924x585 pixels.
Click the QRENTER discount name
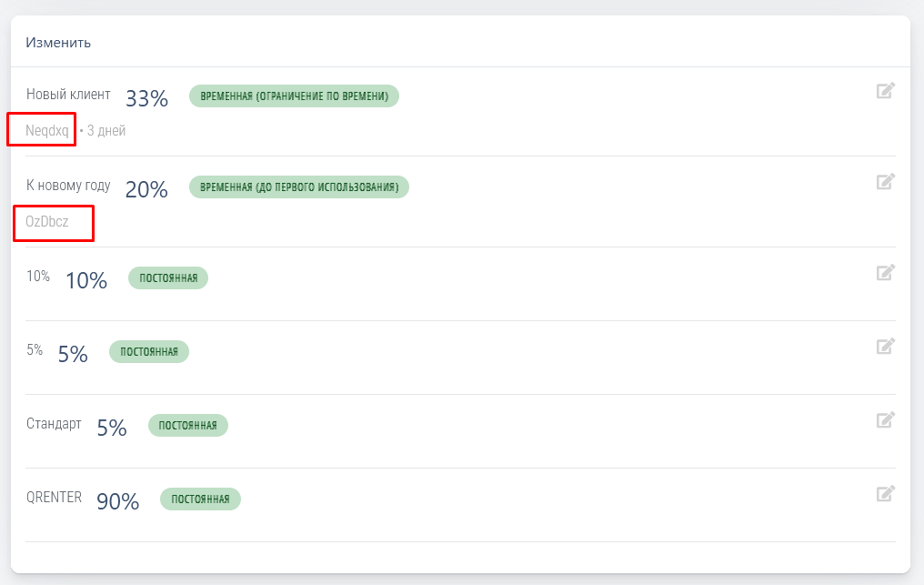[54, 498]
